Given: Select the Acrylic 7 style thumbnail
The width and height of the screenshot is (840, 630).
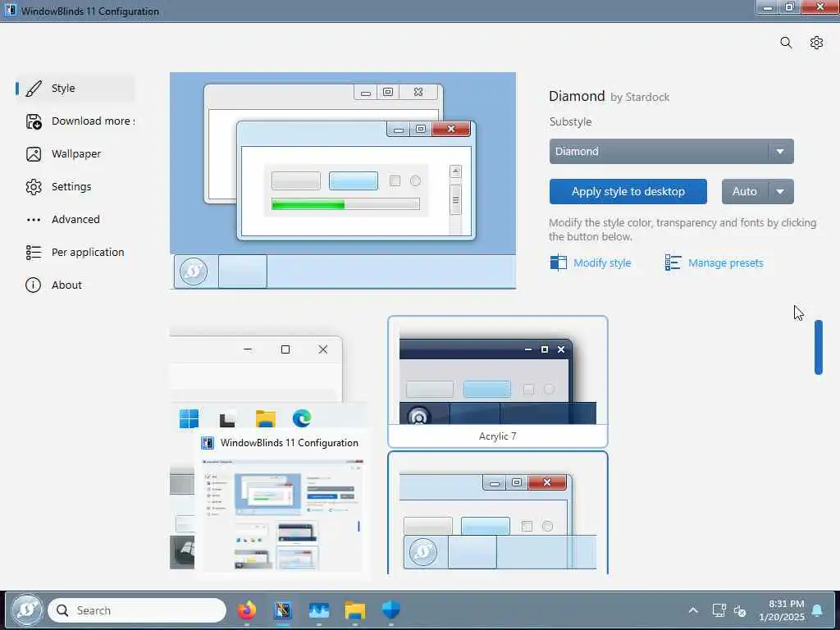Looking at the screenshot, I should point(498,381).
